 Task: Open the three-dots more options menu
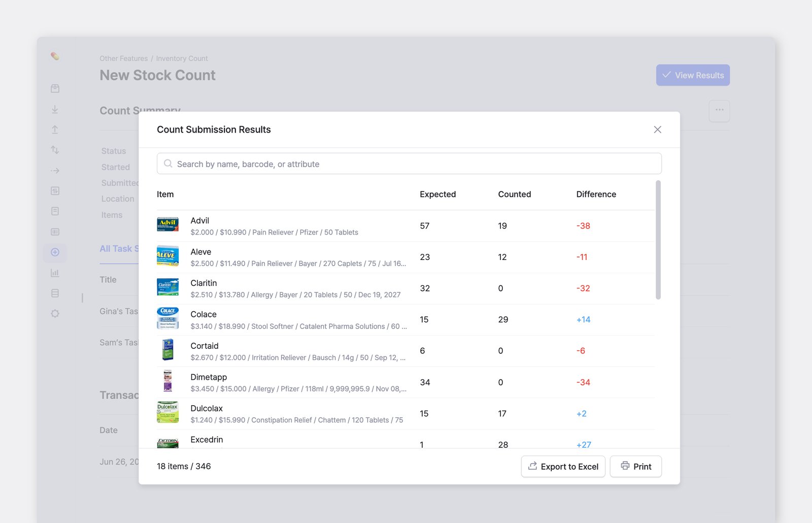click(719, 110)
